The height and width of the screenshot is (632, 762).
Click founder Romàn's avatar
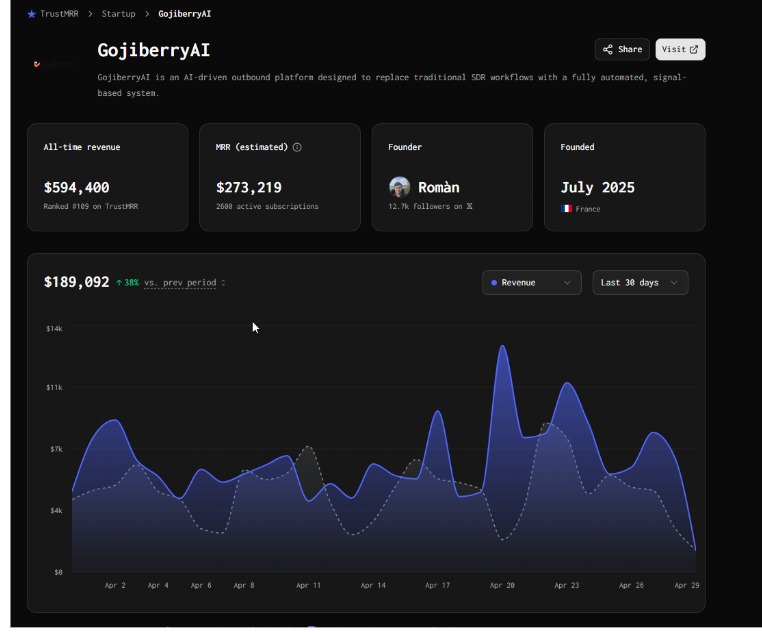[x=399, y=187]
